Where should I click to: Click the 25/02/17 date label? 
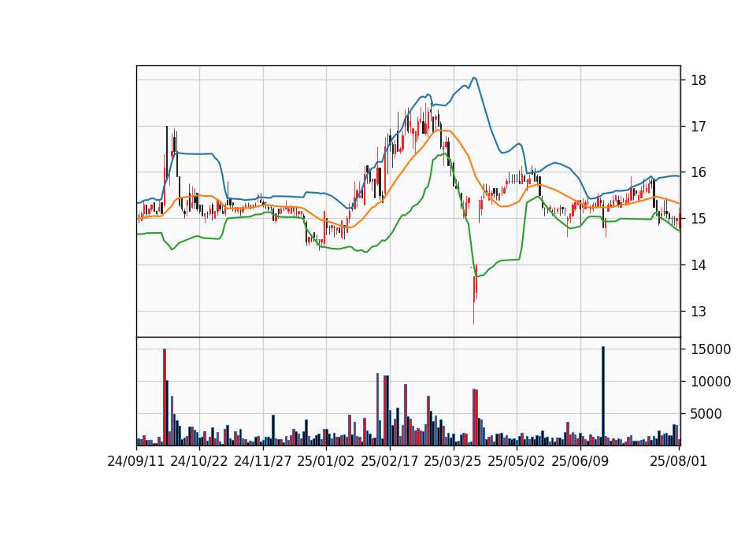[x=390, y=461]
